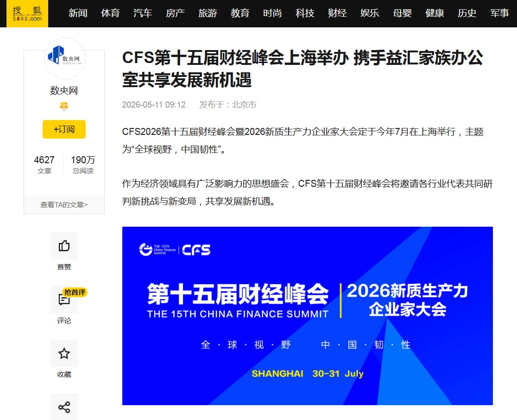Open the 娱乐 channel
The height and width of the screenshot is (420, 517).
coord(370,13)
